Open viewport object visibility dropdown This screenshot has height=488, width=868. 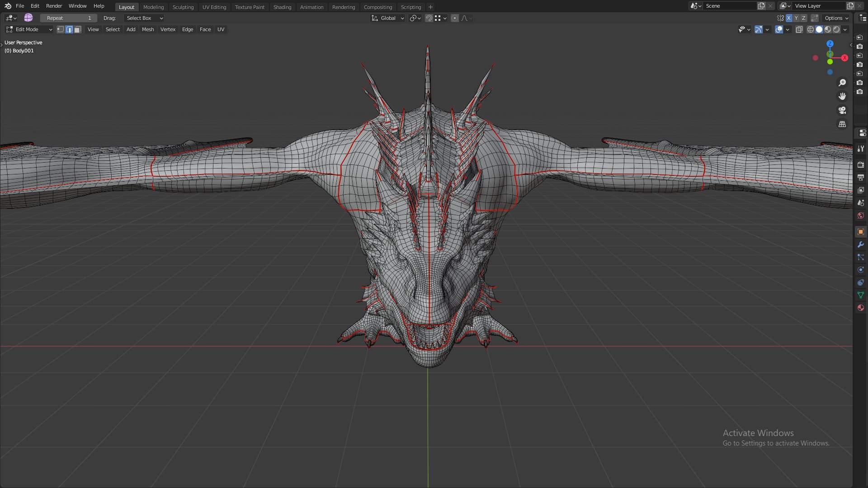click(744, 29)
